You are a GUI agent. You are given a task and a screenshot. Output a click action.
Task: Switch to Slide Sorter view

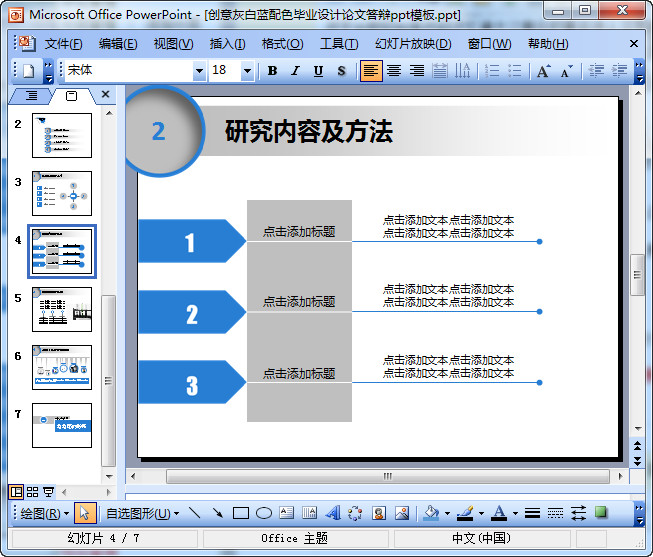click(32, 492)
